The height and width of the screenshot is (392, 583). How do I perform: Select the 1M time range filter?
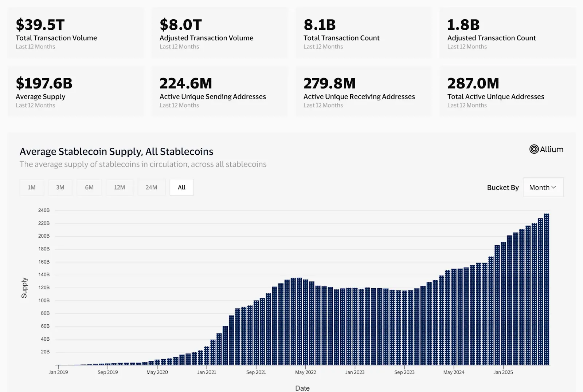click(x=32, y=187)
